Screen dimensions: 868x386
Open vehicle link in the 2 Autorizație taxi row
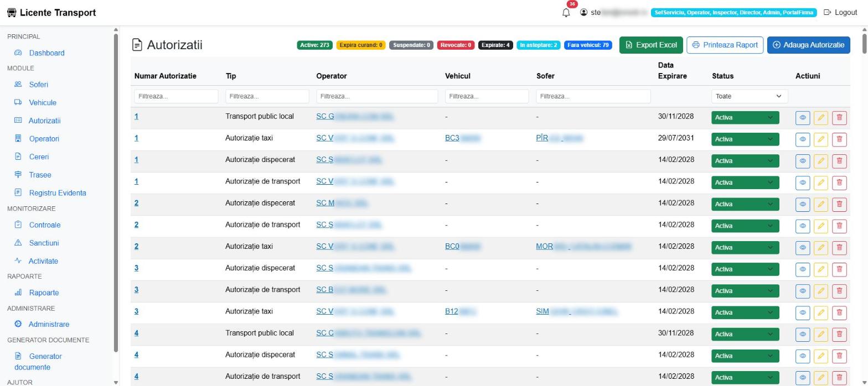point(463,246)
